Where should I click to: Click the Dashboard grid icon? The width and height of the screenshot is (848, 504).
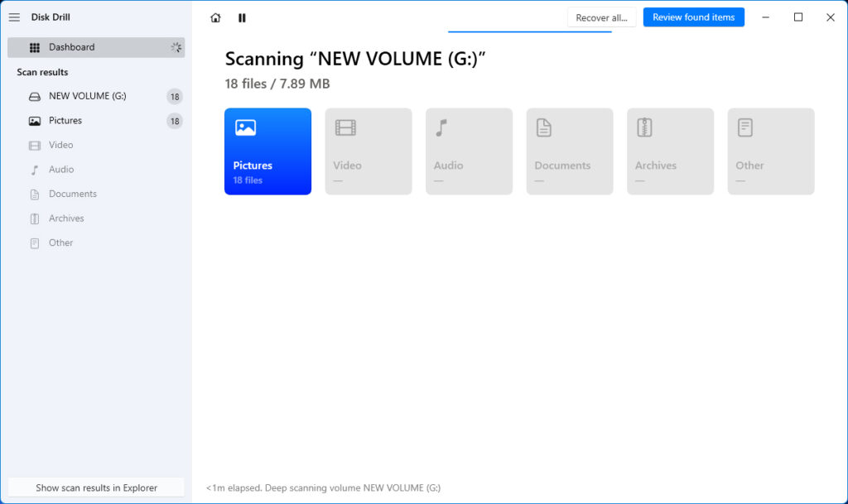click(x=34, y=47)
